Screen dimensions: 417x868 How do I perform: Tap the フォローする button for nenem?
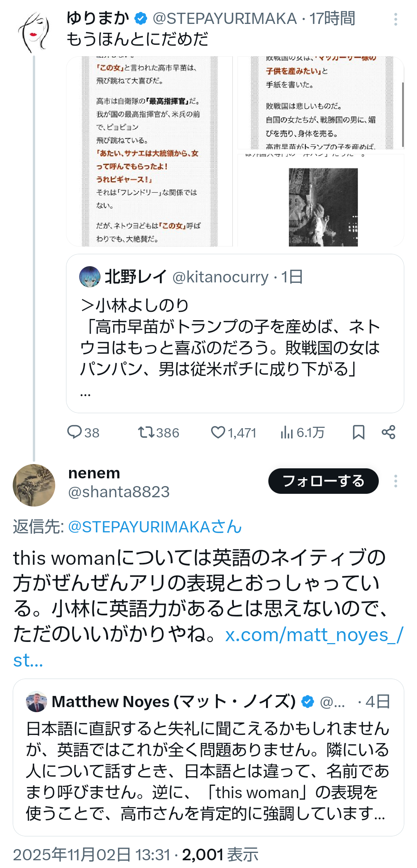323,481
